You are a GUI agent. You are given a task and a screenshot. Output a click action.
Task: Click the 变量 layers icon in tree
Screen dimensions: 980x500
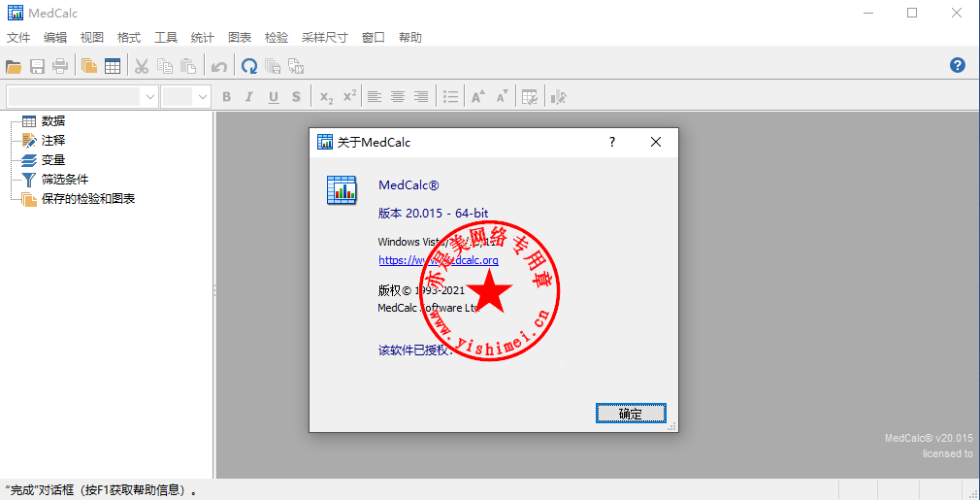point(29,160)
